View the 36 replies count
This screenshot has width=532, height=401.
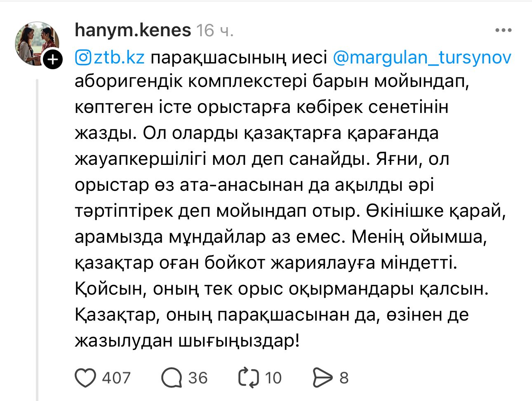point(198,378)
